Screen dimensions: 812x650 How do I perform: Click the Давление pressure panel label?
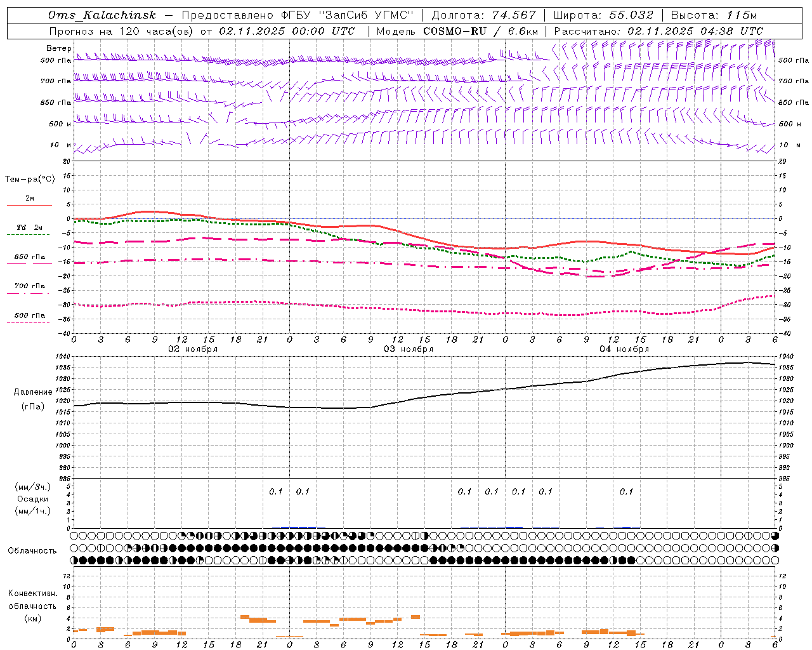pos(33,392)
